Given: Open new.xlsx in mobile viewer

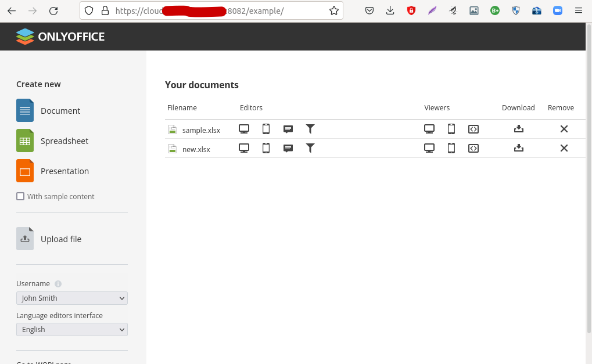Looking at the screenshot, I should [451, 148].
